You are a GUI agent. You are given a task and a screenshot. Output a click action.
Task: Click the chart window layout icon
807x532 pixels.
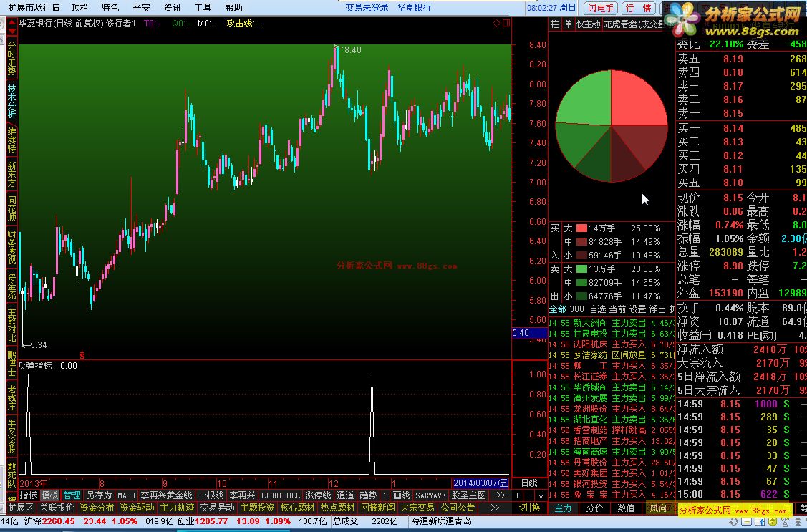[x=506, y=23]
